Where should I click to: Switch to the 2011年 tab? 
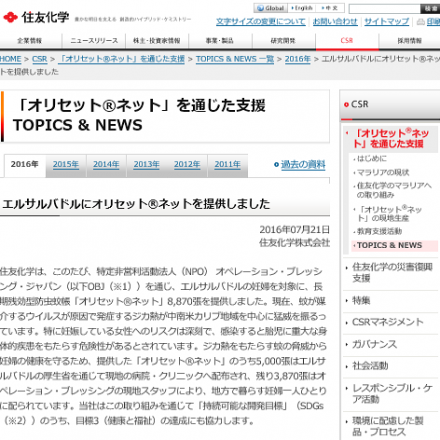pos(227,165)
